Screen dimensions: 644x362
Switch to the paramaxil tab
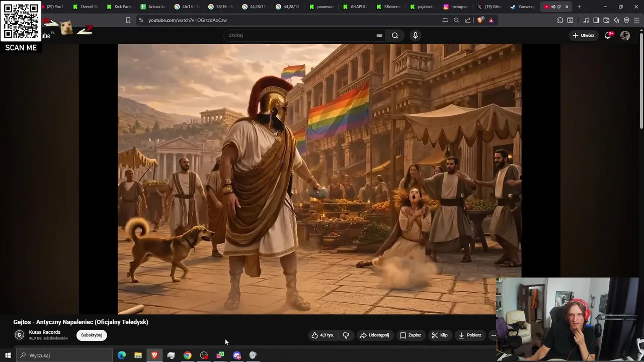tap(322, 7)
